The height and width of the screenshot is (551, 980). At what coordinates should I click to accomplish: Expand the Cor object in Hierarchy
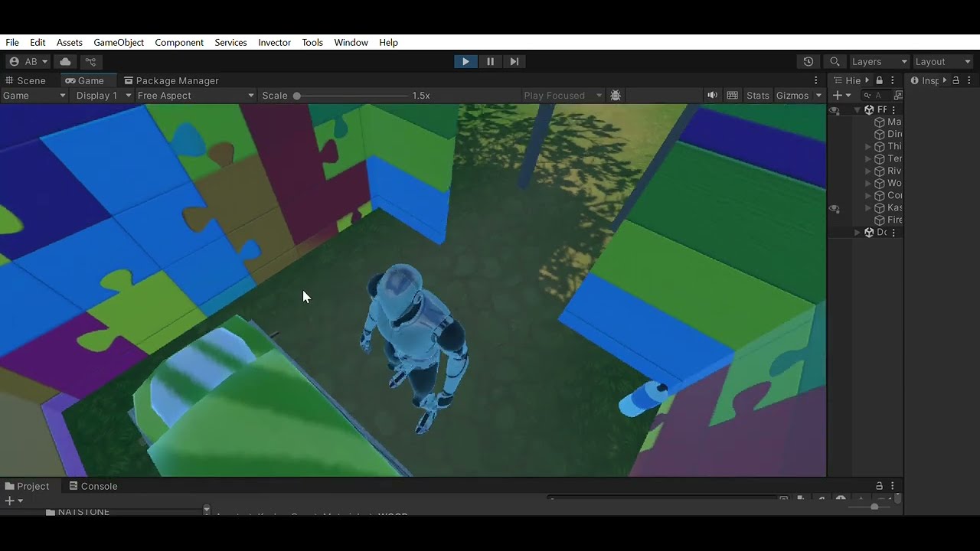pos(868,196)
